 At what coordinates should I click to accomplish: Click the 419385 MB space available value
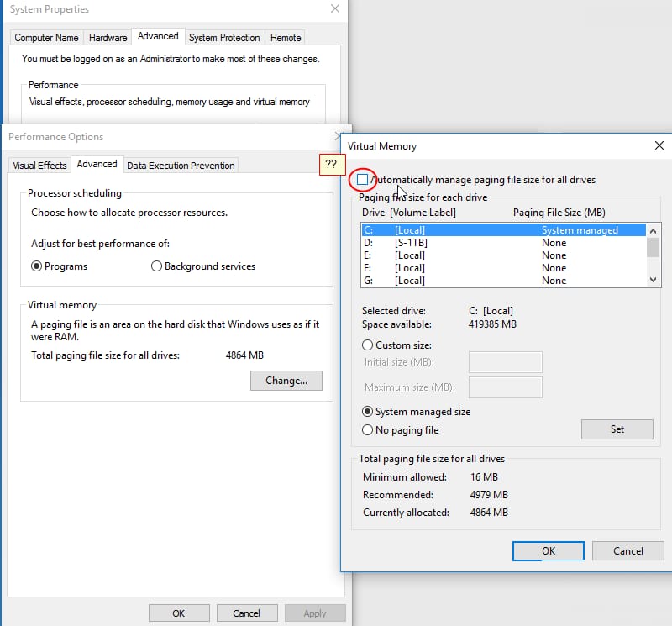[x=492, y=324]
